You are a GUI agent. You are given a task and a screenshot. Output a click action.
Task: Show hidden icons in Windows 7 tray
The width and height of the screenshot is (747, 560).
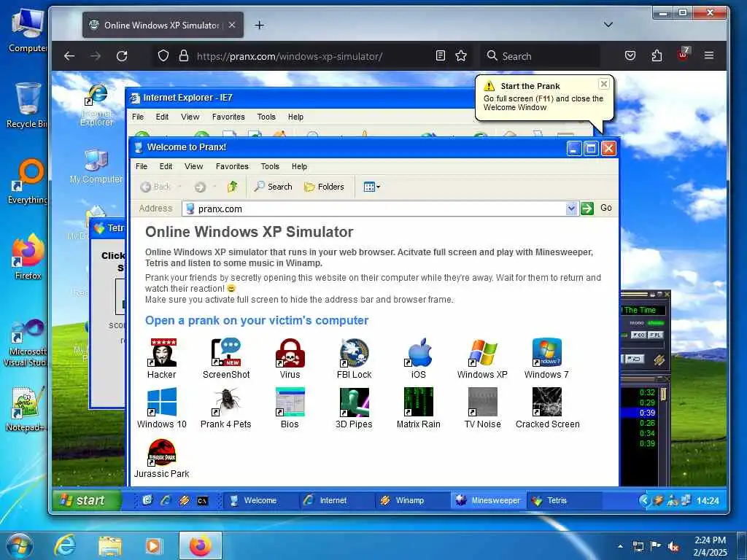(x=620, y=546)
